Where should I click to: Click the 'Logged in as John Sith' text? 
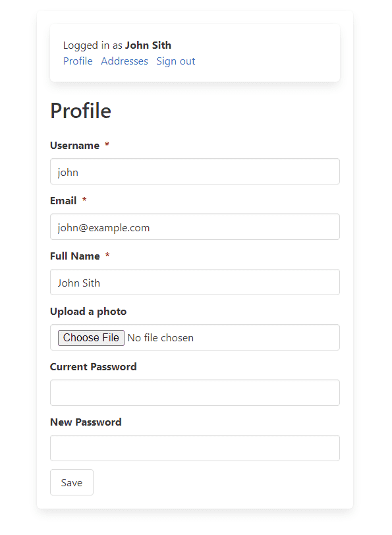[x=117, y=45]
